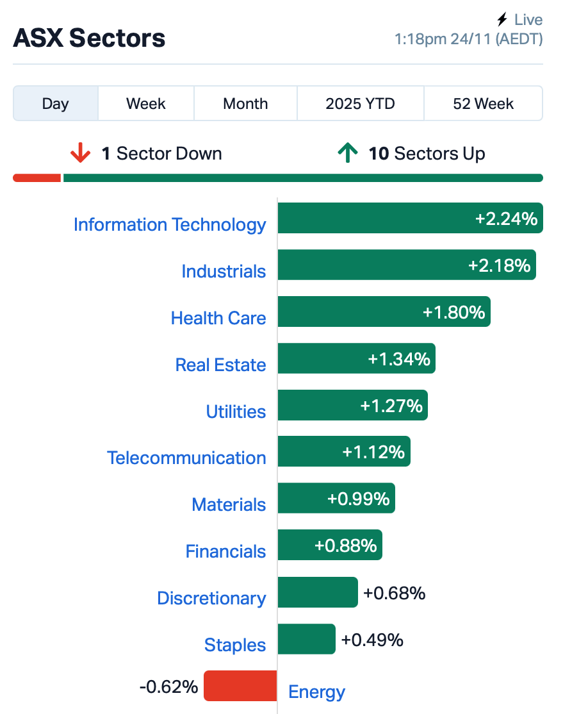Switch to the Week tab
This screenshot has height=714, width=588.
tap(146, 104)
